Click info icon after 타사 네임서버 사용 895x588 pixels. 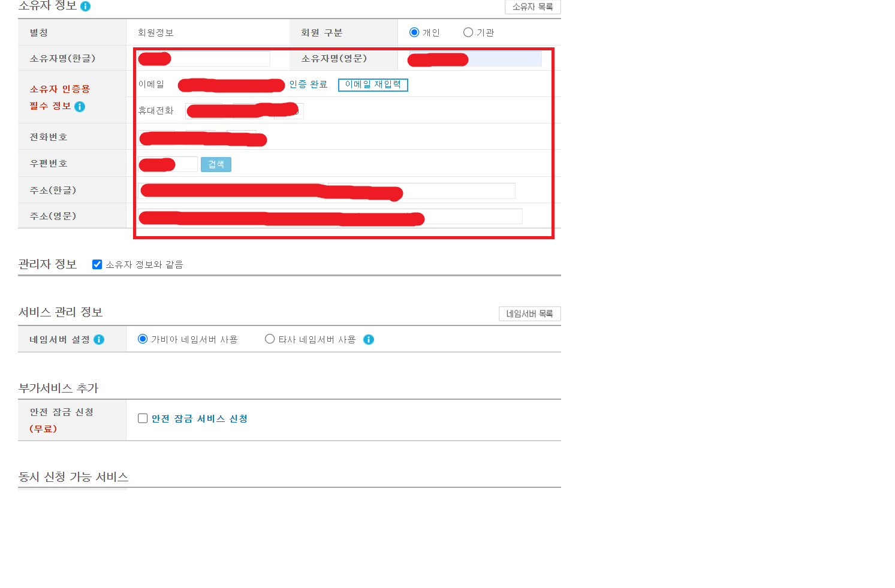369,340
